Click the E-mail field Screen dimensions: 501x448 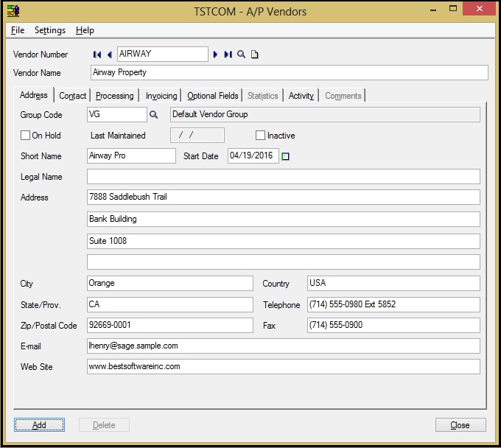[x=284, y=346]
